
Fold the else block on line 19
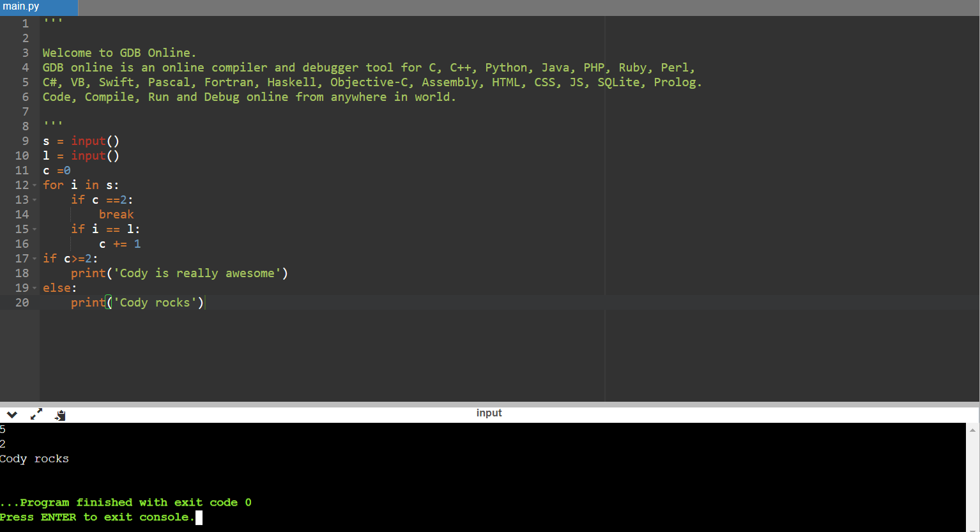(34, 288)
